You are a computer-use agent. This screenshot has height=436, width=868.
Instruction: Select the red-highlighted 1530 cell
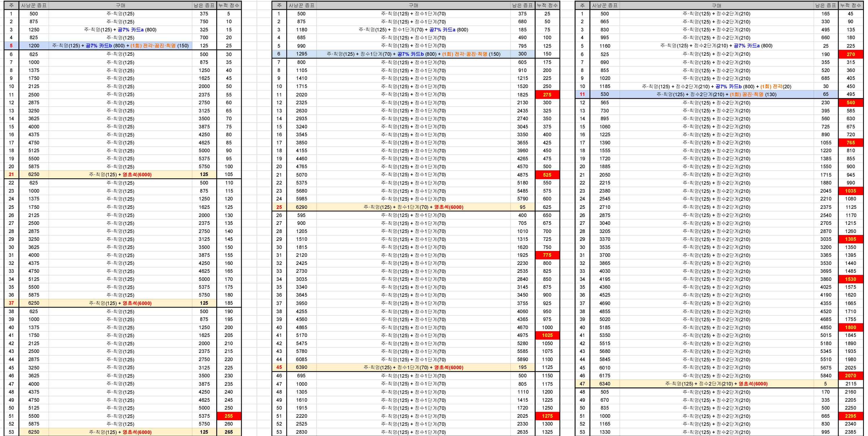(850, 279)
